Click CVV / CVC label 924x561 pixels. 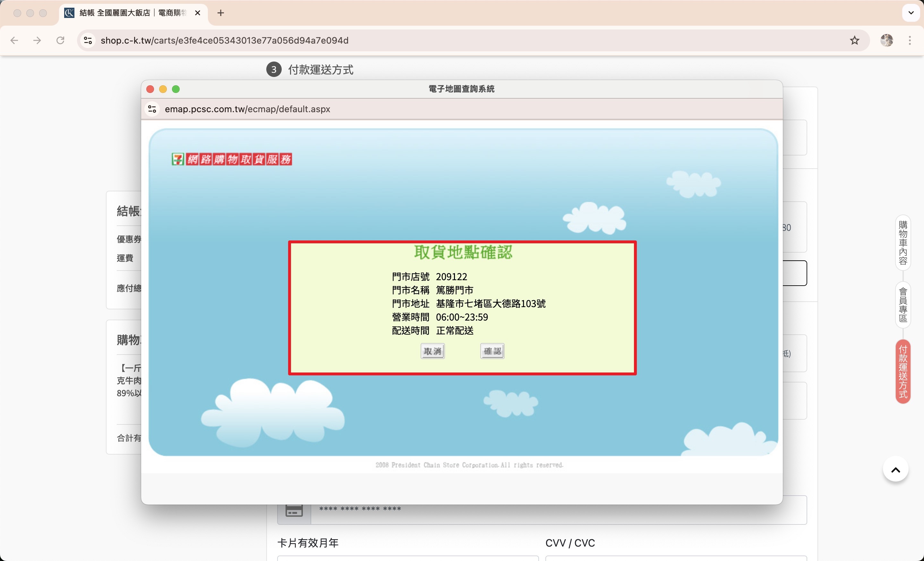click(x=570, y=543)
